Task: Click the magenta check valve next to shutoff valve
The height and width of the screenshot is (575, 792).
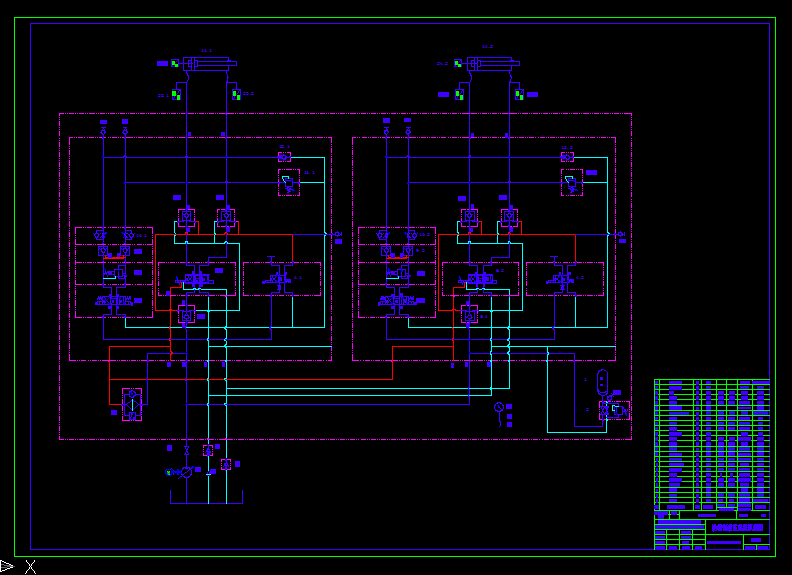Action: tap(208, 450)
